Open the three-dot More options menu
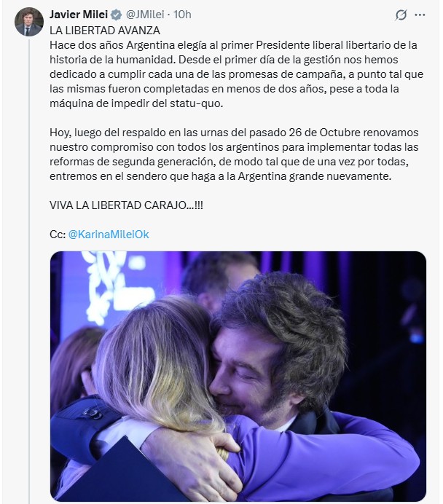Image resolution: width=443 pixels, height=504 pixels. (x=420, y=15)
